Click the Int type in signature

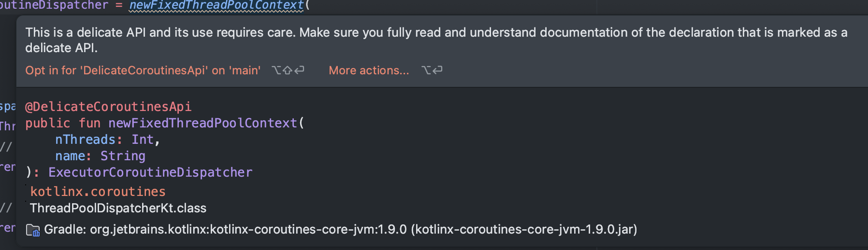143,139
